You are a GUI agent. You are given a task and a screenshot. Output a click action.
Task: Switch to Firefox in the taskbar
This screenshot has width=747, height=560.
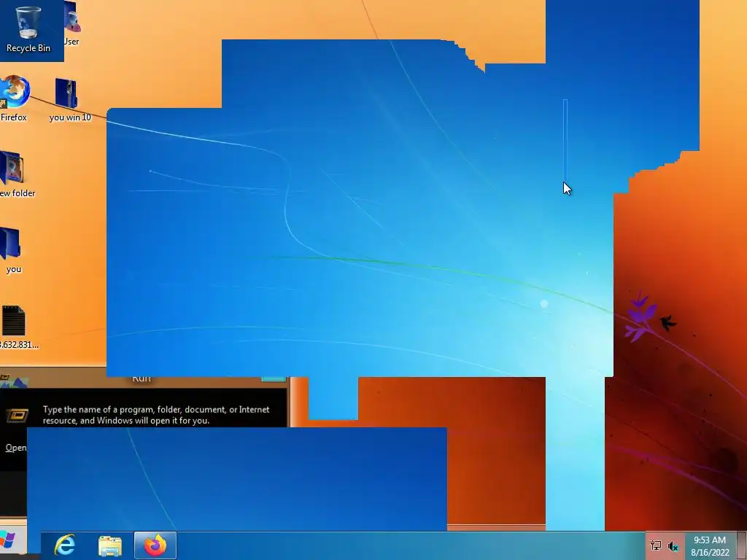point(155,545)
